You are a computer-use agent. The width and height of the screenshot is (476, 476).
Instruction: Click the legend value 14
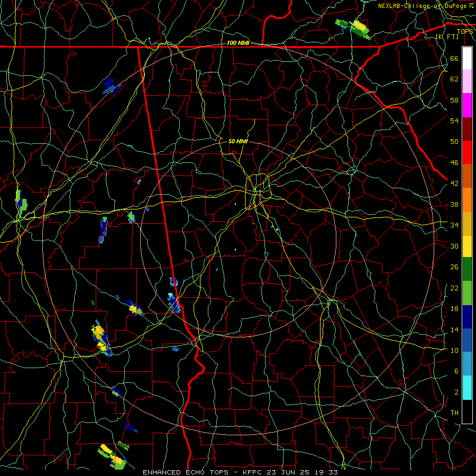click(454, 329)
